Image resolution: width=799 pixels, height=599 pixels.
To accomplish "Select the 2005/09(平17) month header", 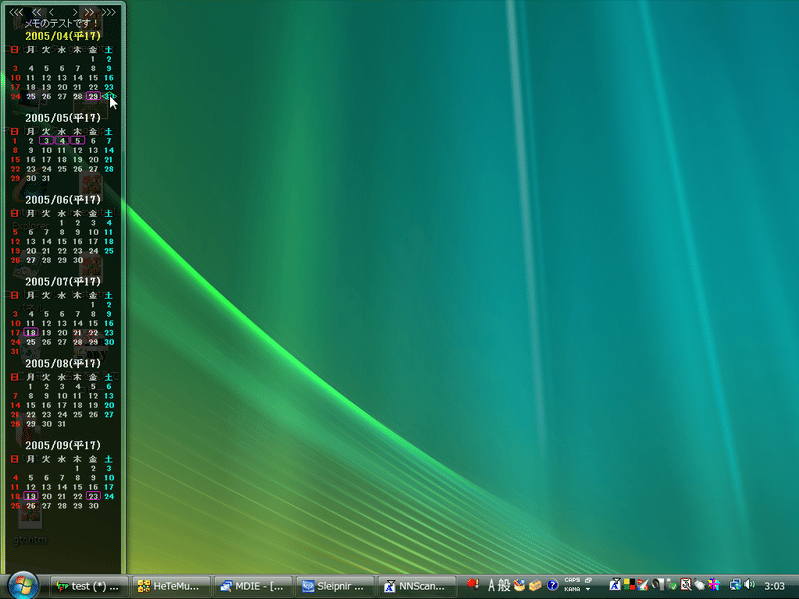I will click(63, 446).
